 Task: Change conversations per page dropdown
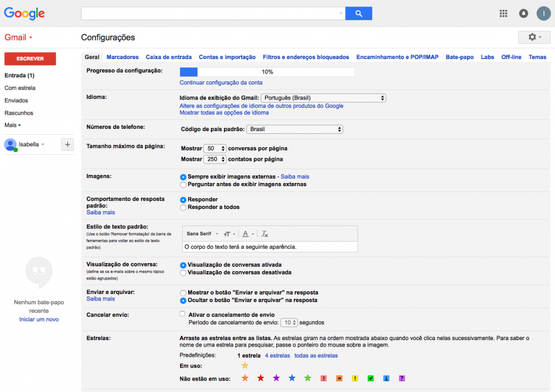215,148
